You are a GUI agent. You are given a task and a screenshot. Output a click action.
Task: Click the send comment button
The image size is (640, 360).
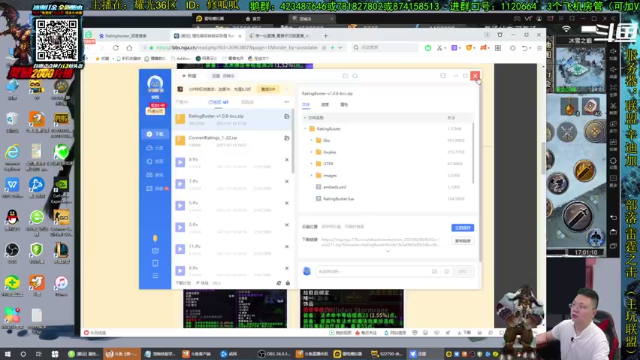tap(462, 271)
